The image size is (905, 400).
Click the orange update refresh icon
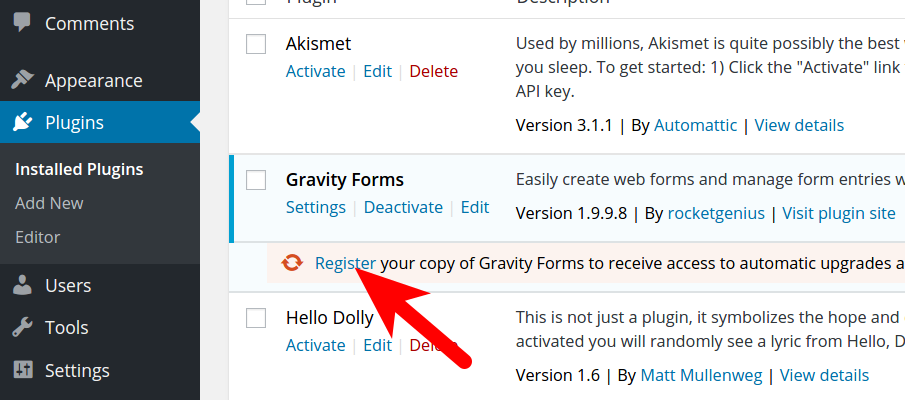tap(292, 263)
